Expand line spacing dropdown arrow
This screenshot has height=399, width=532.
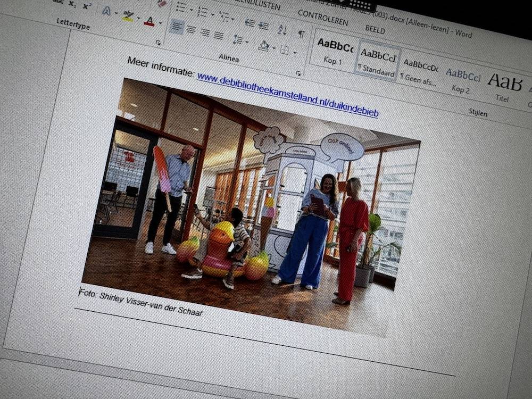pyautogui.click(x=247, y=42)
